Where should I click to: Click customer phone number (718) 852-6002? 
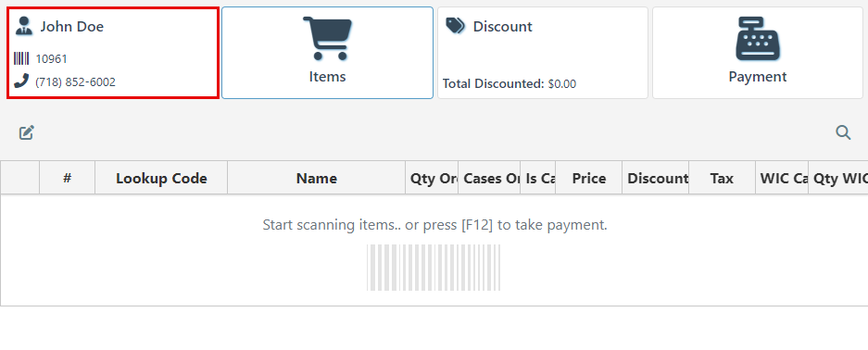[75, 81]
